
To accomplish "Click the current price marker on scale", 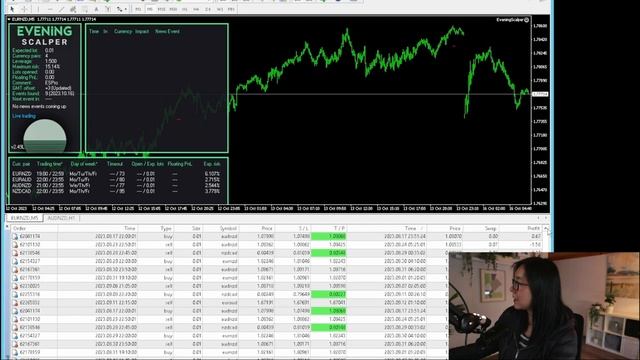I will [x=540, y=94].
